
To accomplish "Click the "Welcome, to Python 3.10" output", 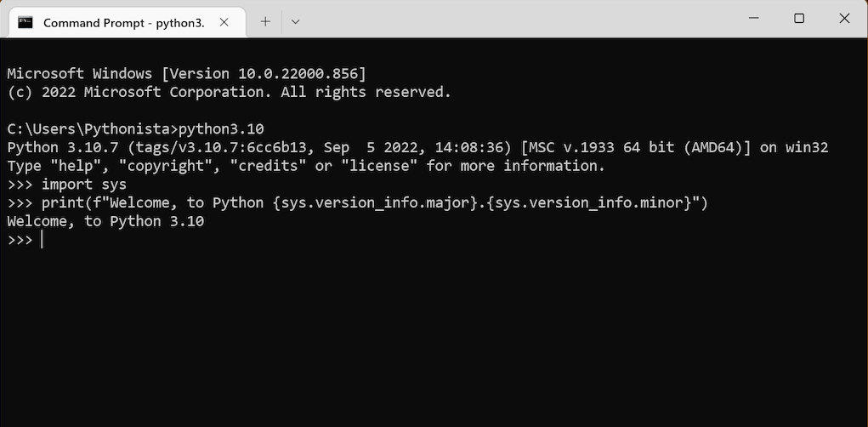I will click(105, 222).
